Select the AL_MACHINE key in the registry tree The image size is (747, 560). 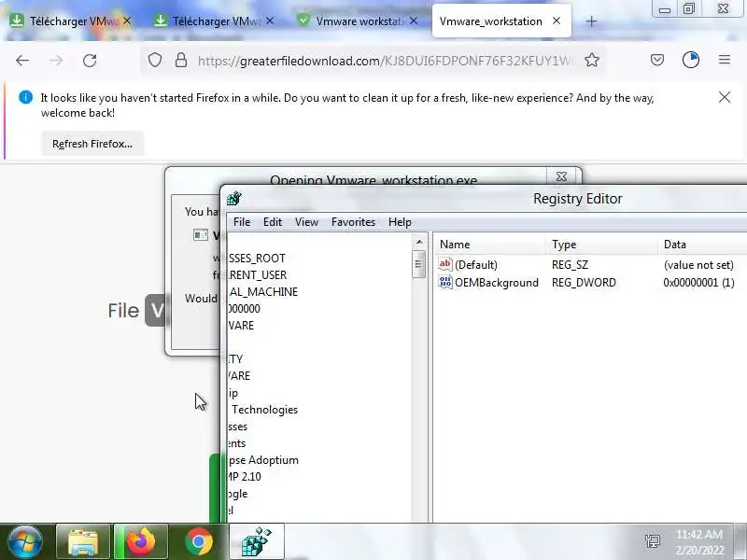tap(263, 291)
